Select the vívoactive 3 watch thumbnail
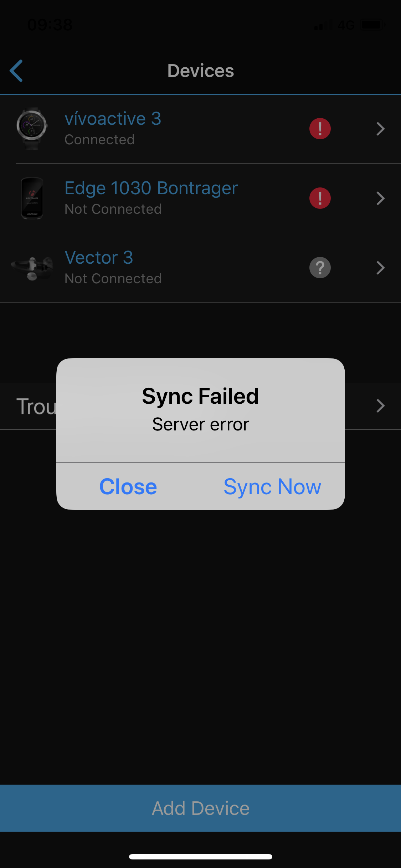Viewport: 401px width, 868px height. click(x=32, y=128)
